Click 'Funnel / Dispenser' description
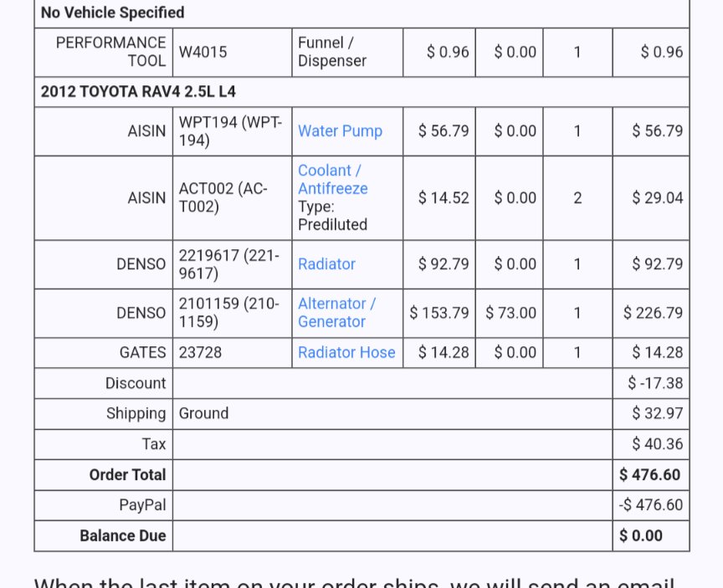The height and width of the screenshot is (588, 723). 332,52
